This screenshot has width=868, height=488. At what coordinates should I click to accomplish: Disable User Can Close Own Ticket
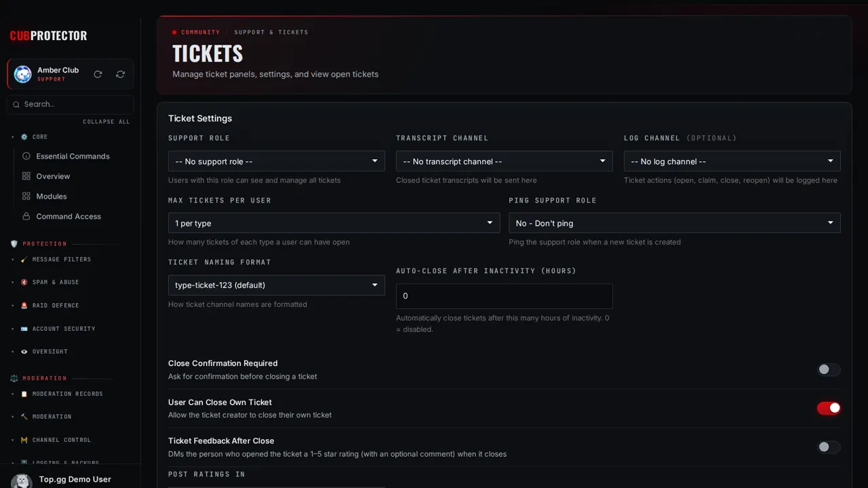pos(829,408)
